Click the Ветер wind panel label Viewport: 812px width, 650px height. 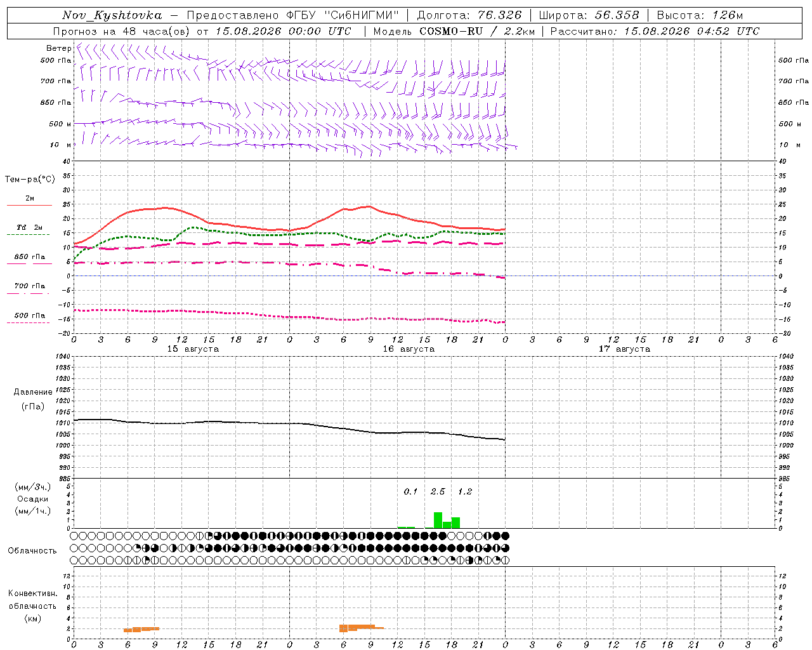[58, 48]
